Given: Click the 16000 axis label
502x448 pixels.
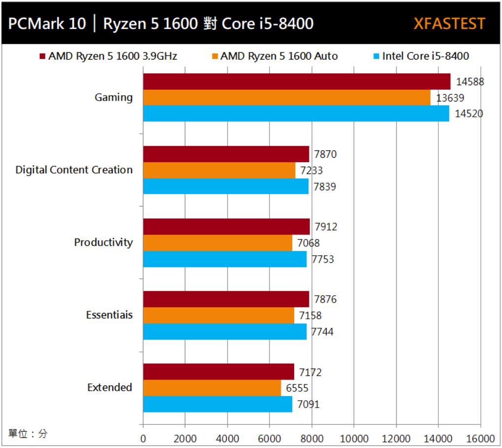Looking at the screenshot, I should coord(480,439).
